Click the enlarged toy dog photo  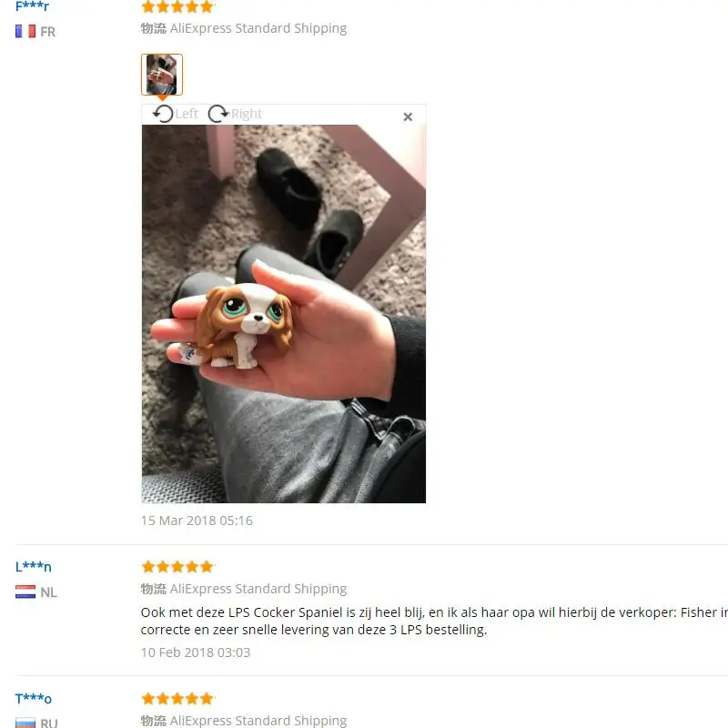(284, 314)
